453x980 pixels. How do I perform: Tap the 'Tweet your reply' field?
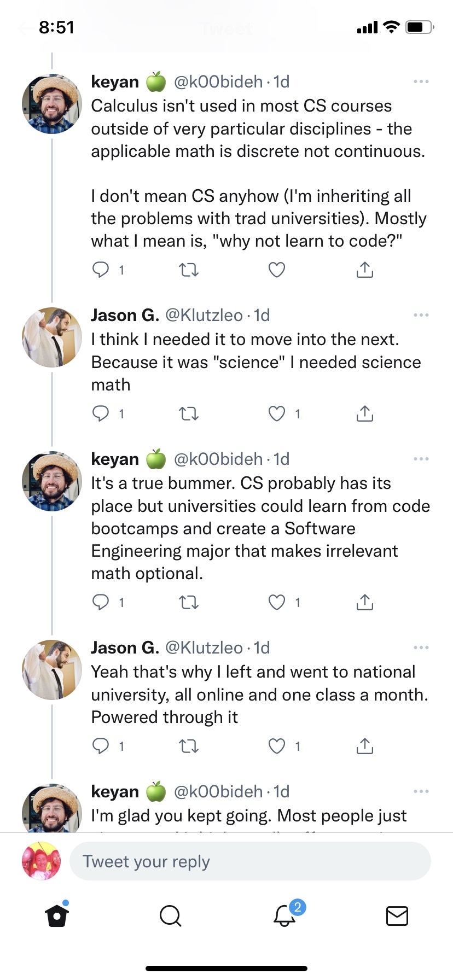coord(250,861)
